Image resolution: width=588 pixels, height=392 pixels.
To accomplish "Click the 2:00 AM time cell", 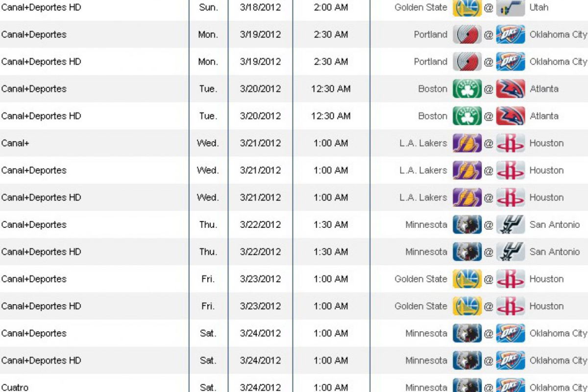I will 331,8.
